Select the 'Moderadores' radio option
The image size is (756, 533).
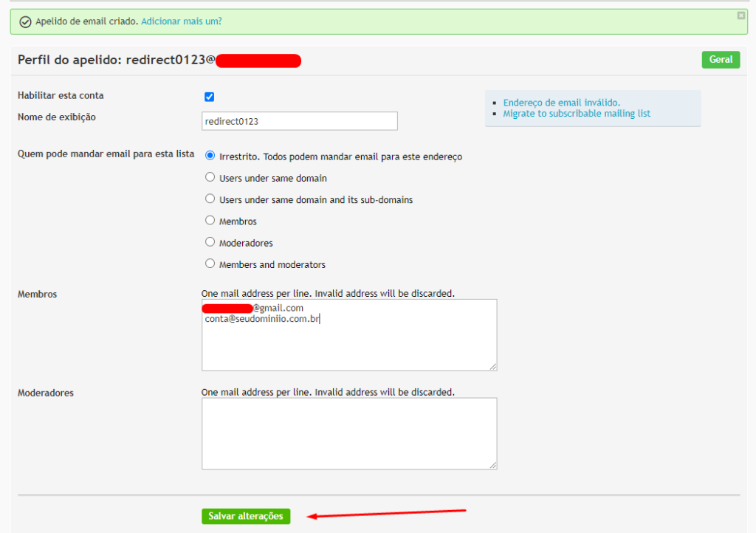(x=210, y=242)
